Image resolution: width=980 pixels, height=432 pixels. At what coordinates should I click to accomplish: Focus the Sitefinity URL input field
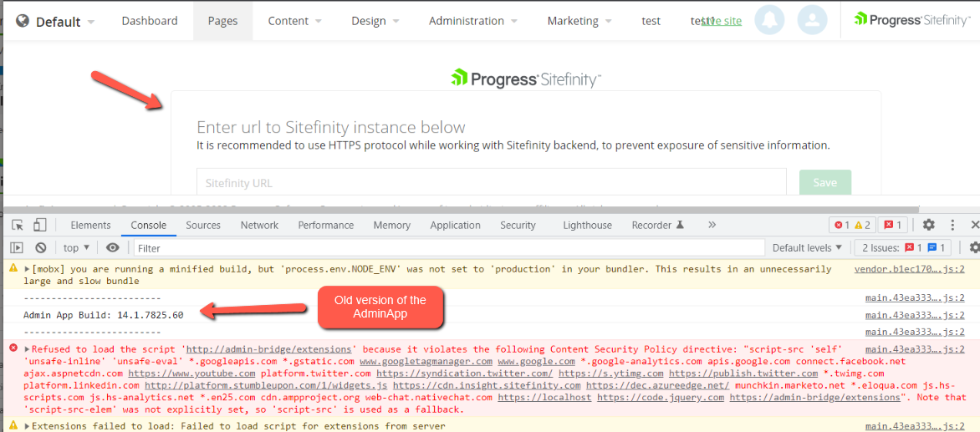(491, 184)
